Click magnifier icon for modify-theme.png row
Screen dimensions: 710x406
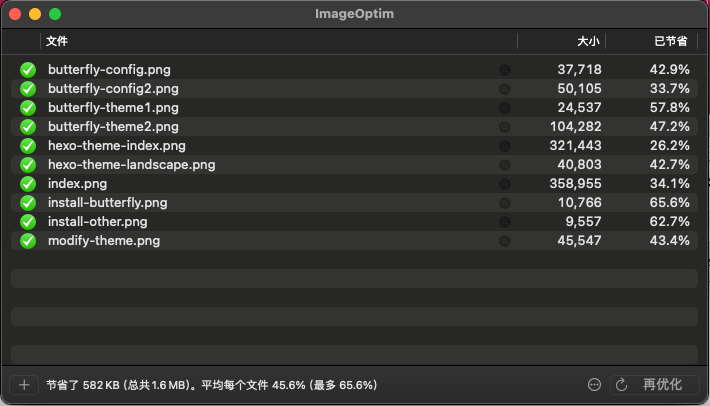504,241
